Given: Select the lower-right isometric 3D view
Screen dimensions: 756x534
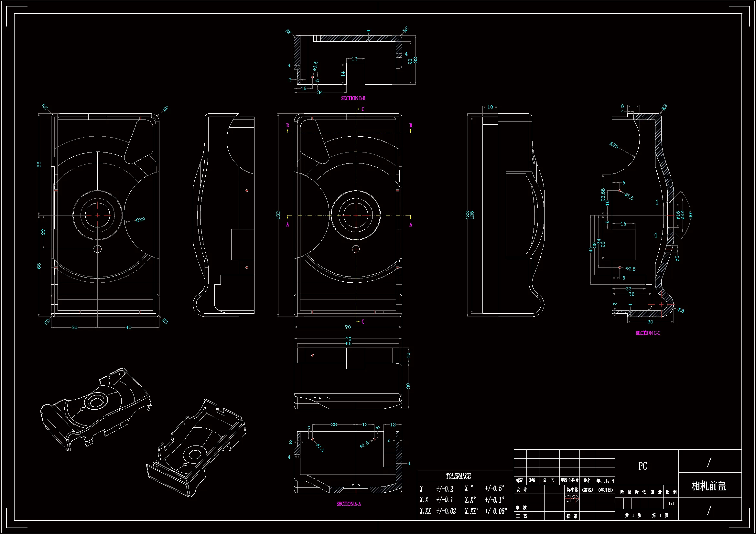Looking at the screenshot, I should click(x=196, y=448).
